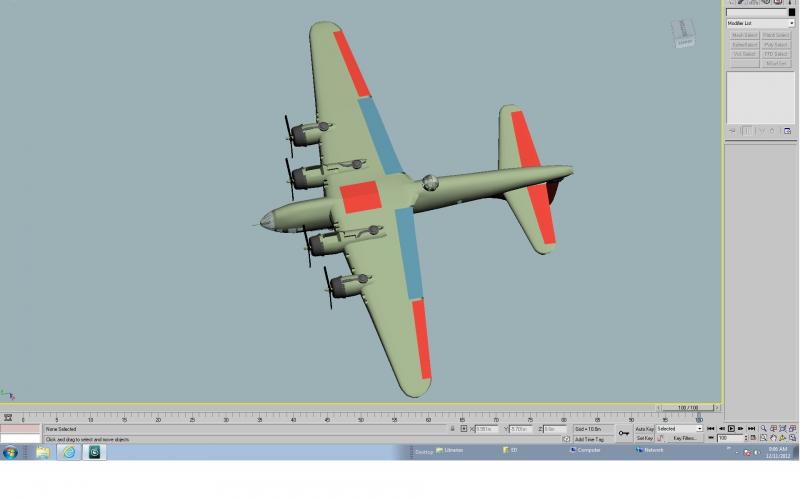
Task: Toggle Auto Key mode
Action: (x=644, y=429)
